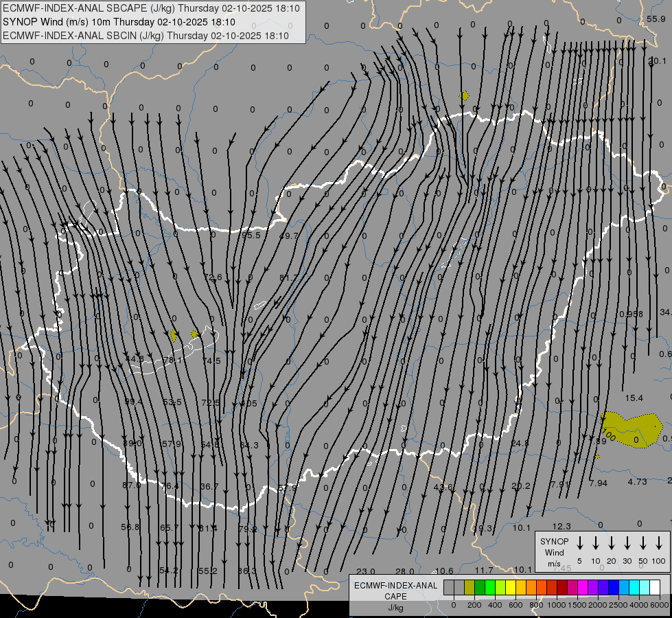Screen dimensions: 672x618
Task: Click the 87.0 value on the map
Action: pos(132,485)
